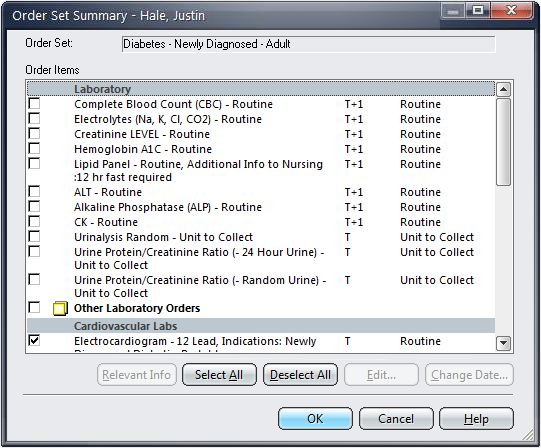Click the scroll down arrow in order list
Viewport: 541px width, 448px height.
[x=503, y=343]
